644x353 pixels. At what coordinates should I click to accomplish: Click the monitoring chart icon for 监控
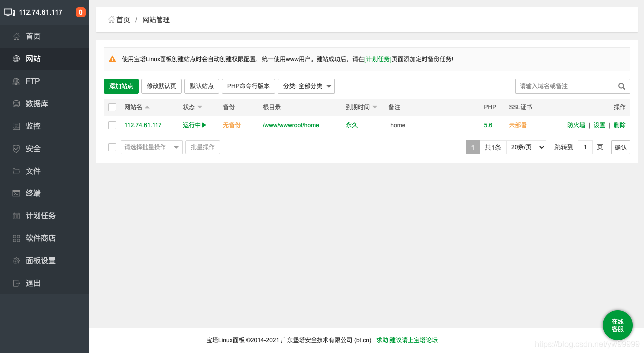[16, 126]
